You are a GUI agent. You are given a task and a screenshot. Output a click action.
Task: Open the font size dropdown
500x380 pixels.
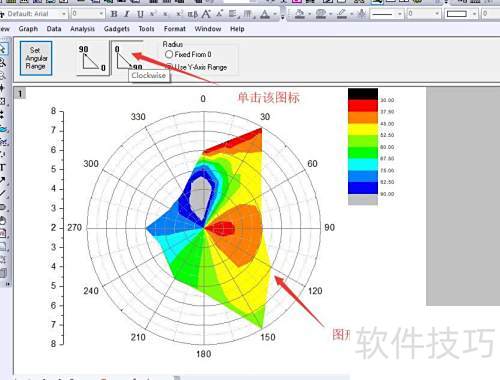click(x=87, y=14)
